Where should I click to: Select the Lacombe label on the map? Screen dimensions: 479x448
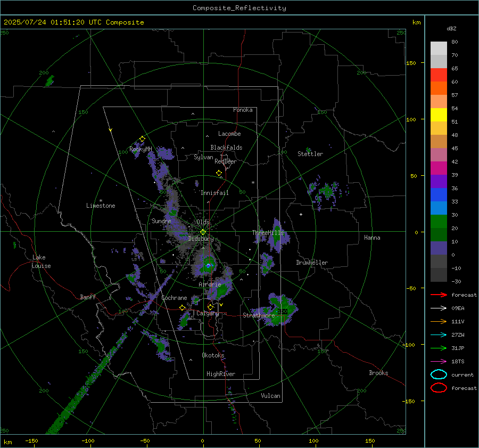pos(229,134)
